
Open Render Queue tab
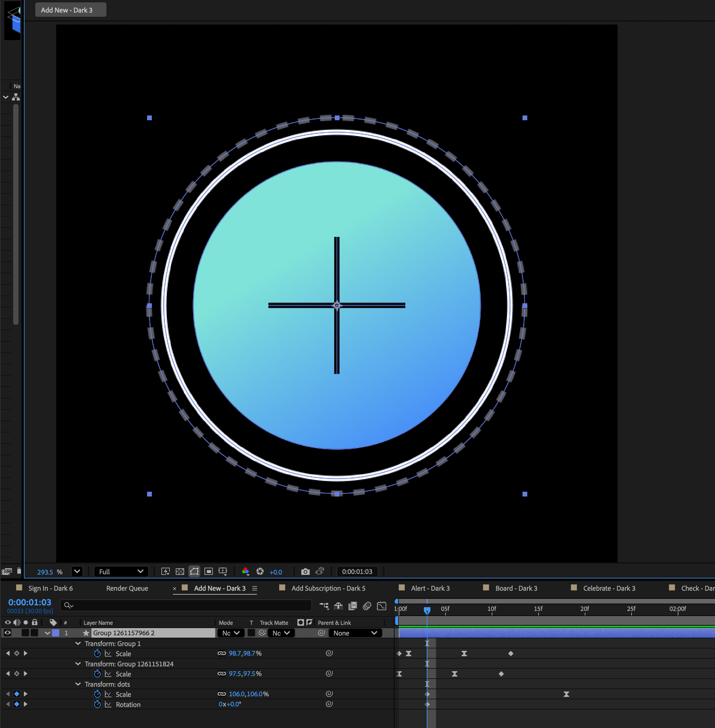pyautogui.click(x=127, y=588)
